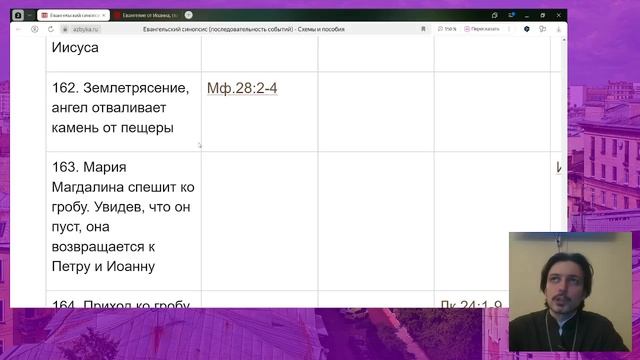Minimize the browser window
The width and height of the screenshot is (640, 360).
pyautogui.click(x=527, y=15)
